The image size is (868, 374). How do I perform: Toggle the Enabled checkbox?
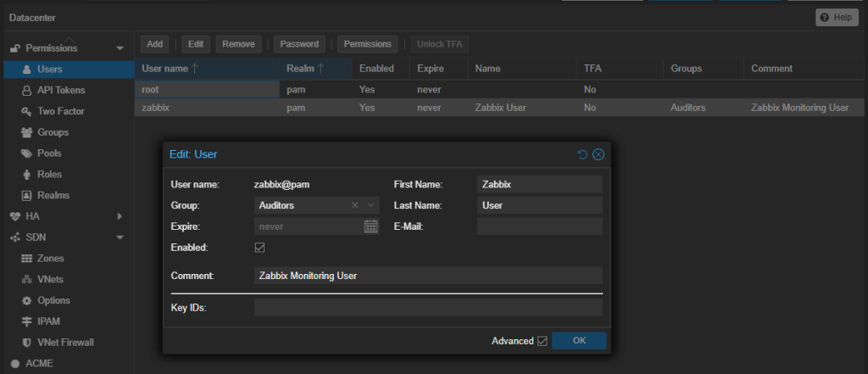click(x=260, y=248)
